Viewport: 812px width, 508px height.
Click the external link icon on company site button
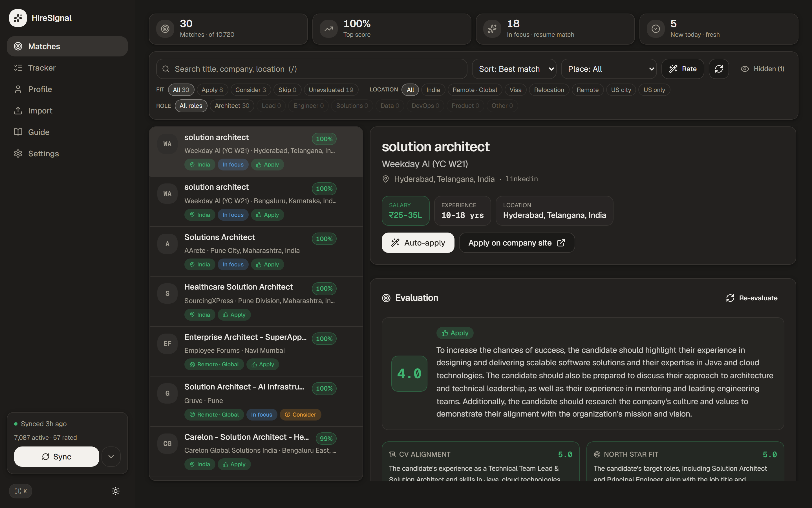click(x=561, y=243)
